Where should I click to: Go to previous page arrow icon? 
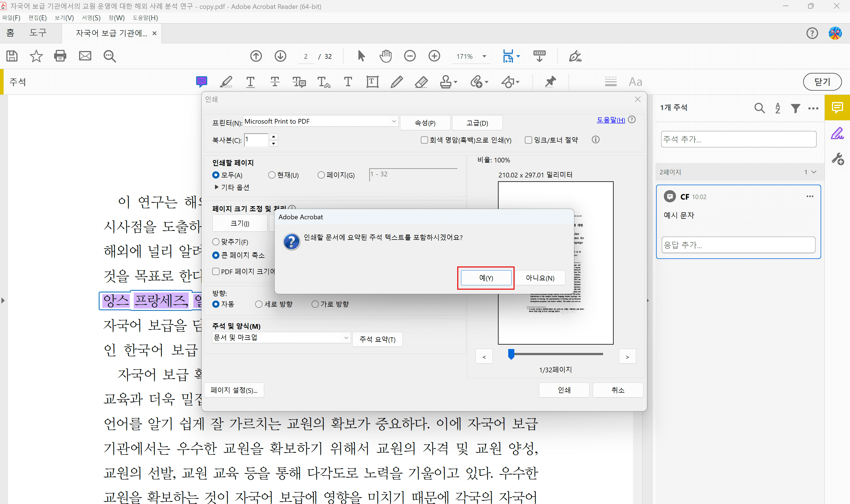coord(256,56)
